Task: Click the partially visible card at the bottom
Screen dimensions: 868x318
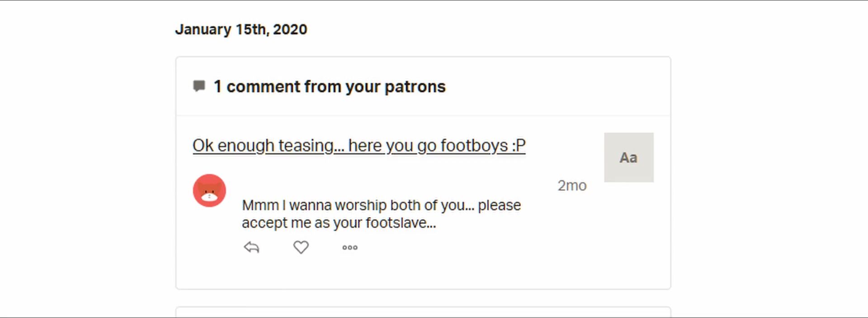Action: tap(423, 312)
